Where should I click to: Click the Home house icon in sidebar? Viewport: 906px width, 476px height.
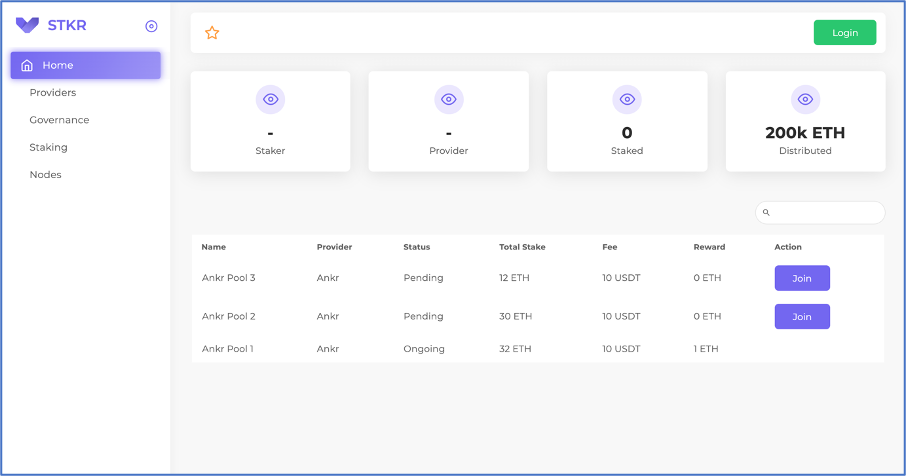[27, 65]
